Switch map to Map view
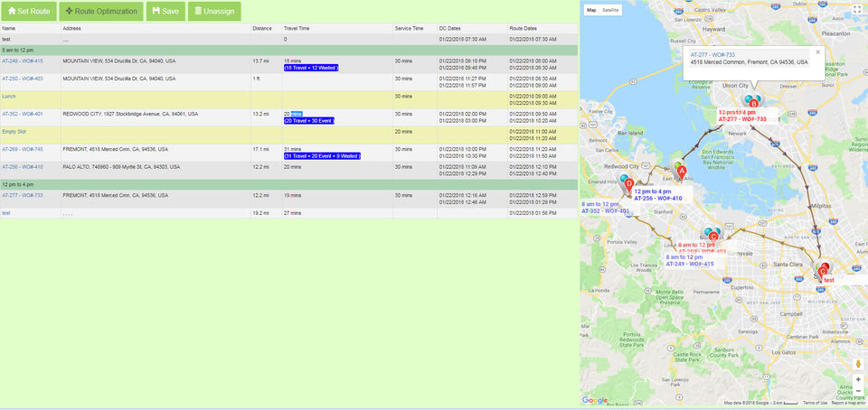 click(x=591, y=10)
